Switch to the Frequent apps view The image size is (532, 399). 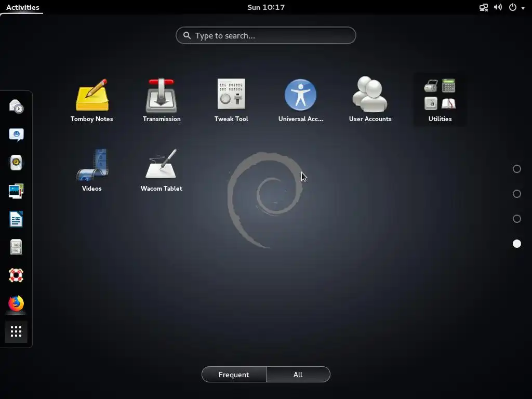[x=234, y=375]
